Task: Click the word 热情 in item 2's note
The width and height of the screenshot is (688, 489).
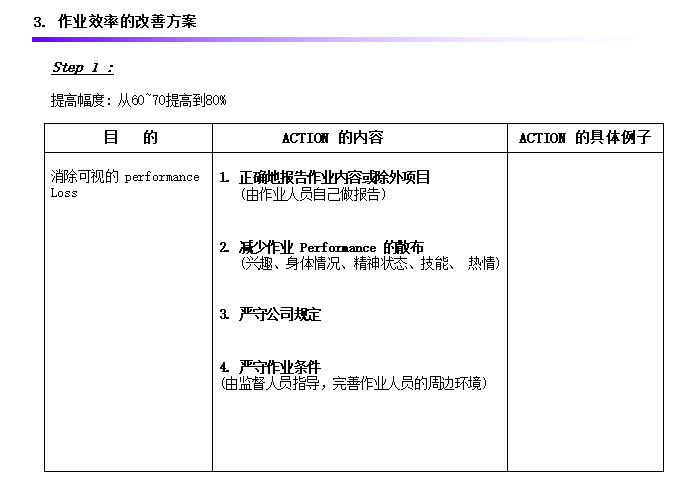Action: point(483,263)
